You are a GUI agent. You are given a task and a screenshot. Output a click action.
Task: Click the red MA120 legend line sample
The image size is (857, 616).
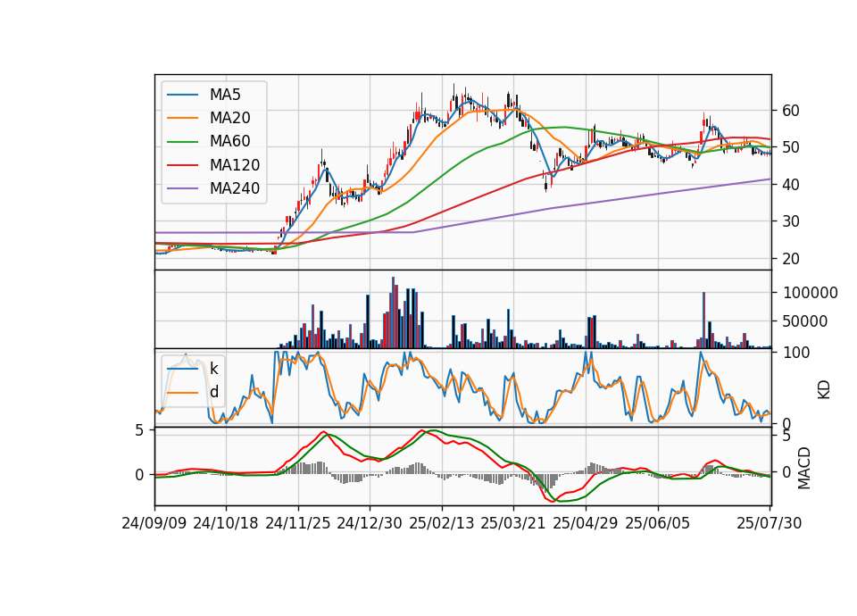(182, 166)
